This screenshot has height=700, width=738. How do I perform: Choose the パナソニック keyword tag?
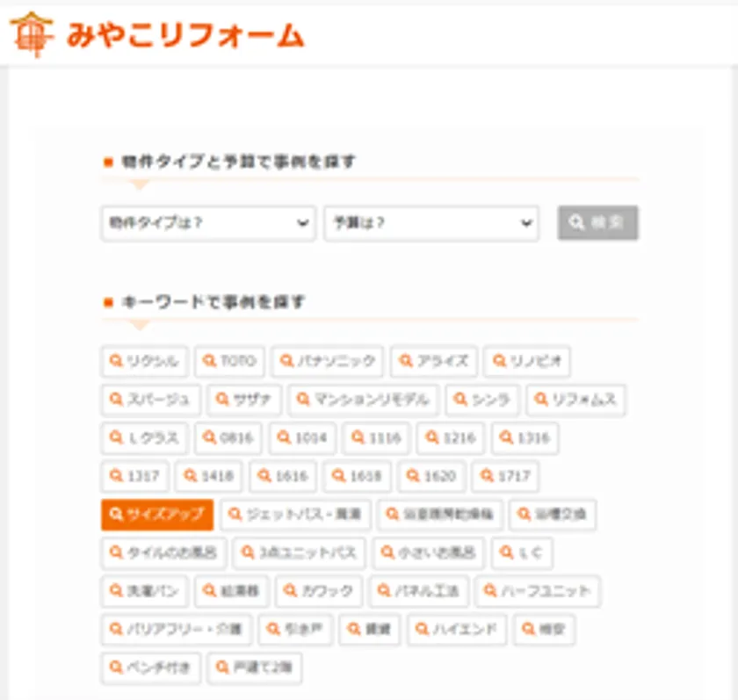click(x=327, y=361)
